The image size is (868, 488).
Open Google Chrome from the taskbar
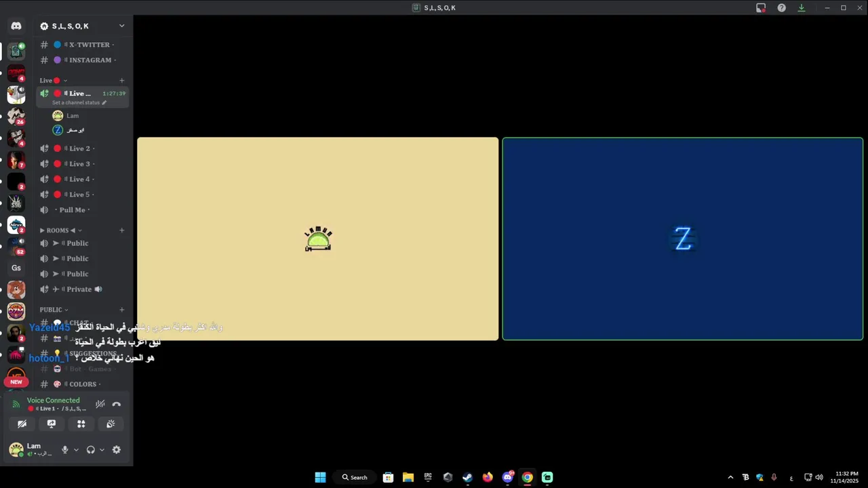(x=528, y=477)
